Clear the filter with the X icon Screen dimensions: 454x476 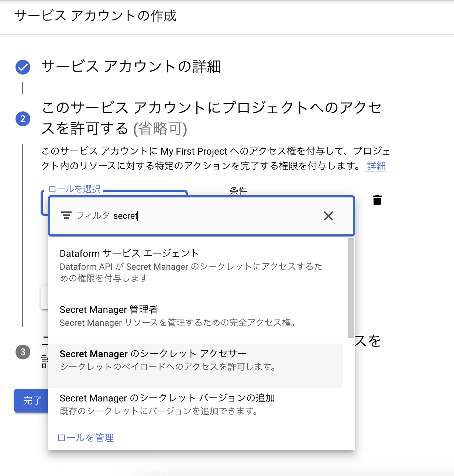pyautogui.click(x=329, y=216)
